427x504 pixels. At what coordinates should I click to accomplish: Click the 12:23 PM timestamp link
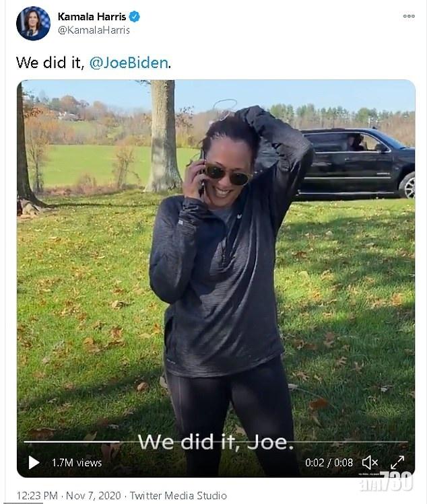pos(37,495)
